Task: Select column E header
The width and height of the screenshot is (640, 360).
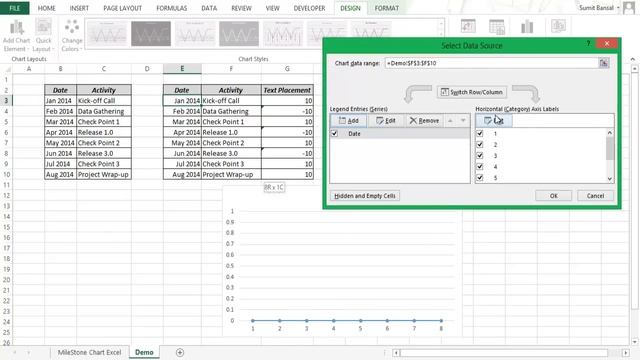Action: tap(182, 69)
